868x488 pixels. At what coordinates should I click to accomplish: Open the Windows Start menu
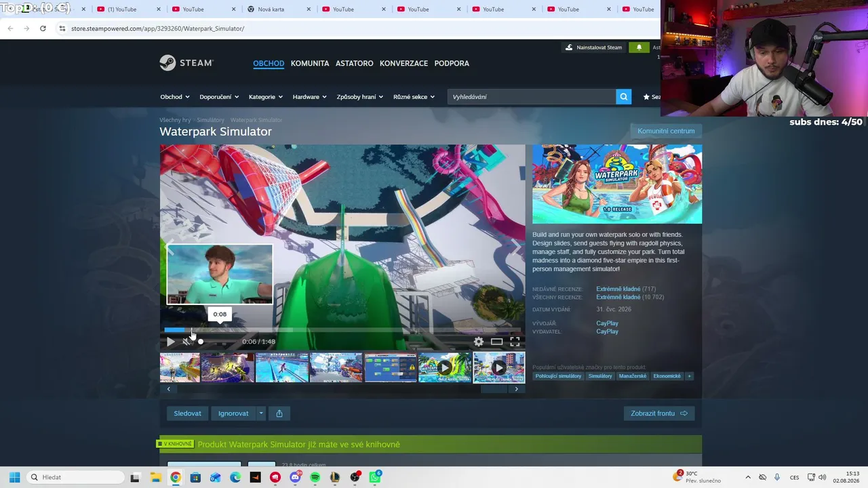[x=14, y=477]
